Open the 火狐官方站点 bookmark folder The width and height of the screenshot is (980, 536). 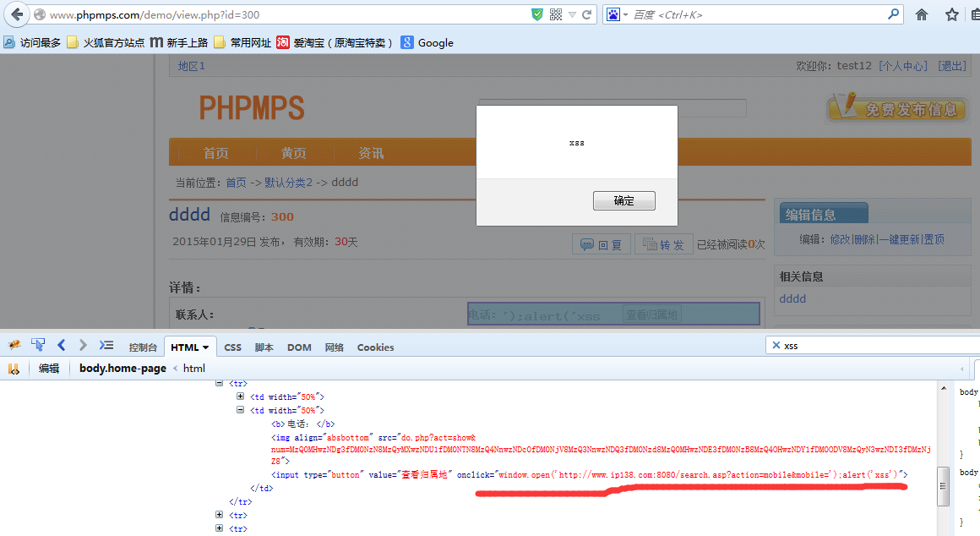[106, 42]
